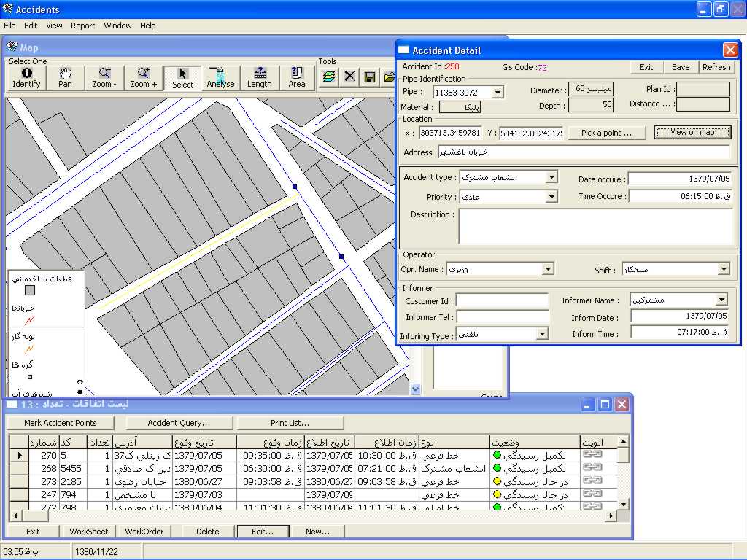The width and height of the screenshot is (747, 560).
Task: Select the Identify map tool
Action: pyautogui.click(x=27, y=77)
